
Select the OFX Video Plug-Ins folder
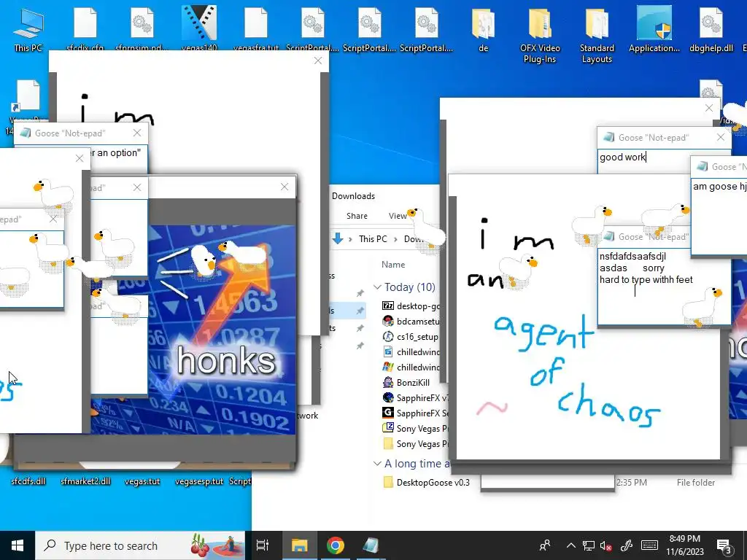click(x=540, y=34)
